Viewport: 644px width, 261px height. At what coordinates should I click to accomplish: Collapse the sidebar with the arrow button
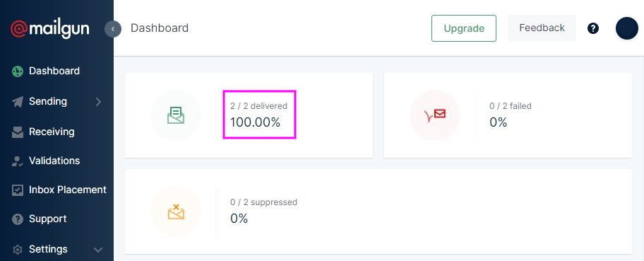(113, 29)
